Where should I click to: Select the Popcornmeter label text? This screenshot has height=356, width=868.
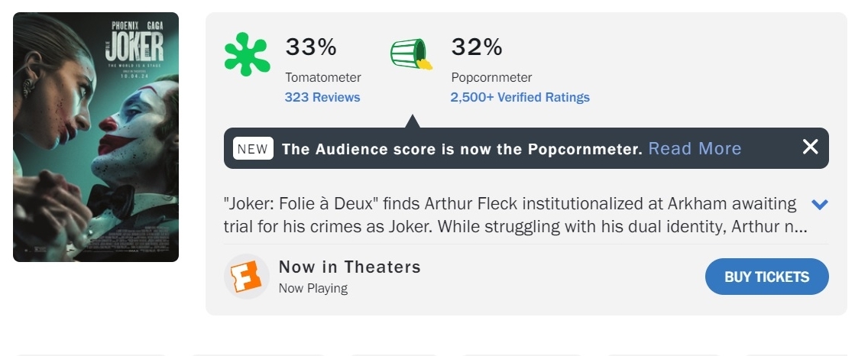491,77
